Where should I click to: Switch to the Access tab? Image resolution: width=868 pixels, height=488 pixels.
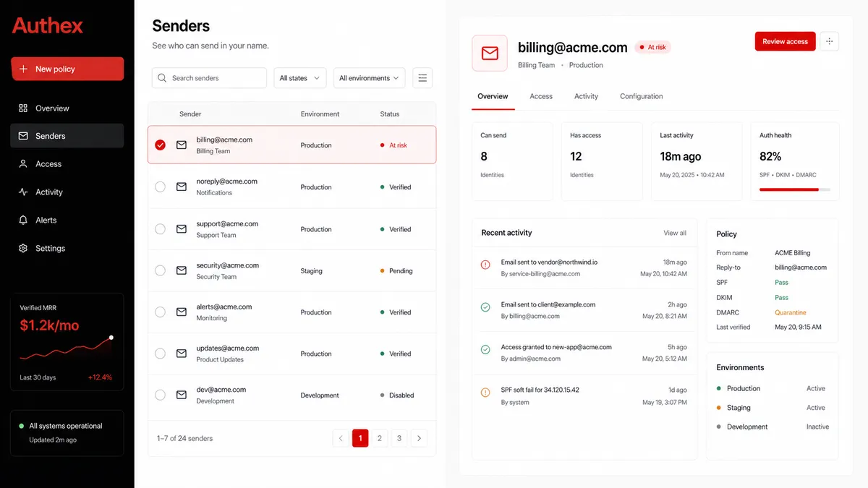pyautogui.click(x=541, y=96)
